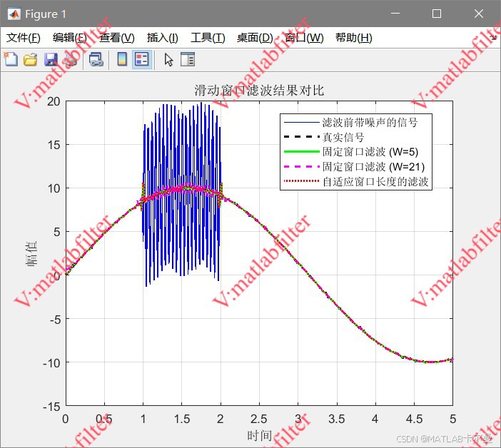Click the magenta dashed line sample in legend
Viewport: 501px width, 448px height.
[x=302, y=167]
